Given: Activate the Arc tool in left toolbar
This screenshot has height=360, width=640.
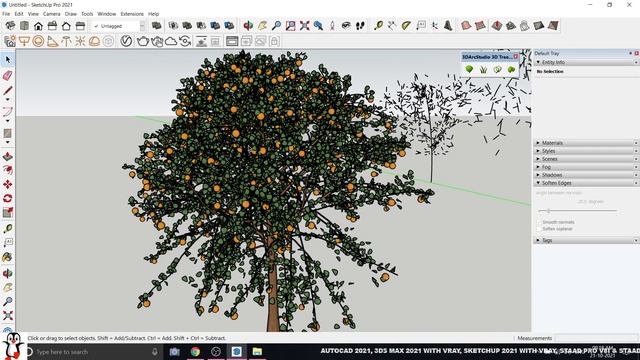Looking at the screenshot, I should (x=8, y=111).
